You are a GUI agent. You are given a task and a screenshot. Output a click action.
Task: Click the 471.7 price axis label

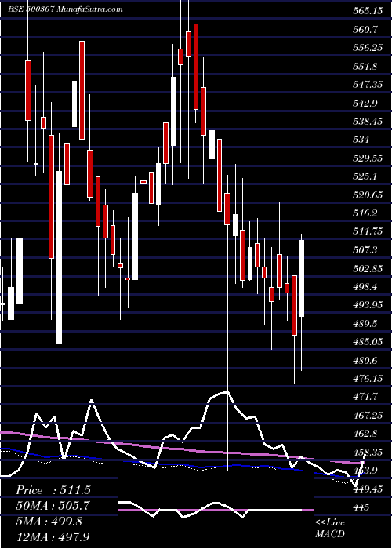[365, 397]
